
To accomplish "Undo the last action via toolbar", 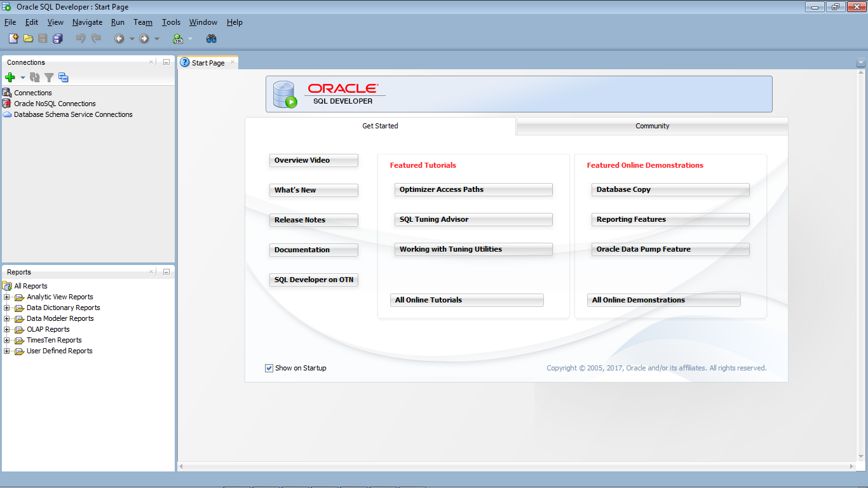I will pos(81,38).
